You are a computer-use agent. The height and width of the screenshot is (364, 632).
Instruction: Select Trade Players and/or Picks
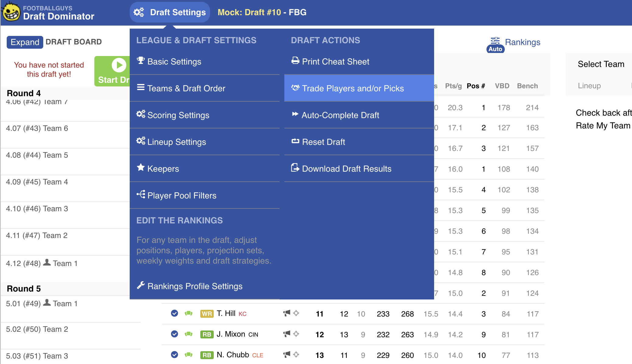pyautogui.click(x=353, y=88)
